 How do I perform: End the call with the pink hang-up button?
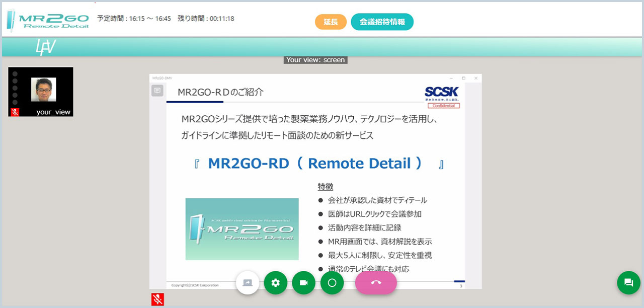coord(376,282)
